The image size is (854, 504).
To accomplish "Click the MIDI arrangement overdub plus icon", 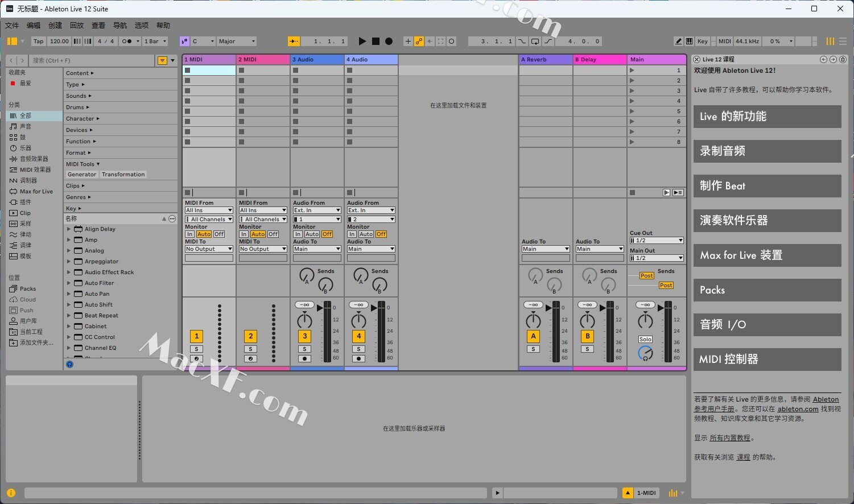I will click(408, 41).
